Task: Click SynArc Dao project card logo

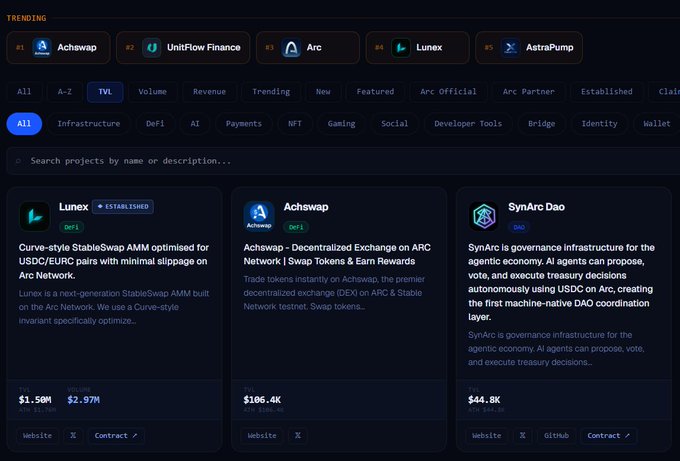Action: point(484,216)
